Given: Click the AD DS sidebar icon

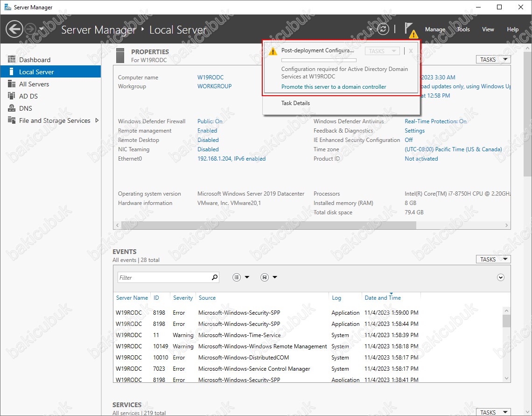Looking at the screenshot, I should 12,96.
